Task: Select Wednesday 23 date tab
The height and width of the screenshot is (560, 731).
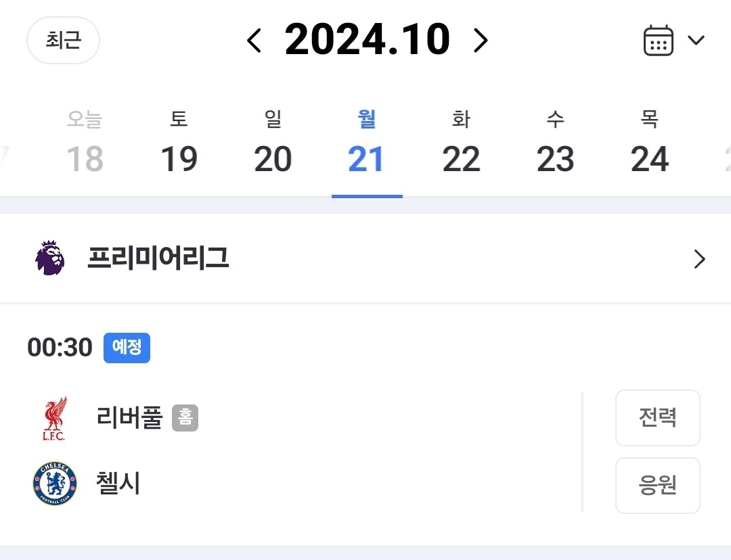Action: [555, 144]
